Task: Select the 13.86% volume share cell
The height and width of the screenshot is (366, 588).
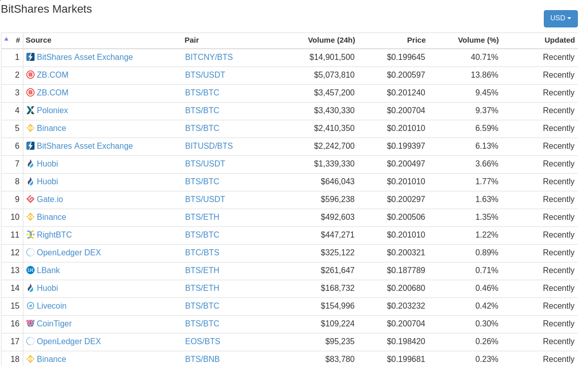Action: [484, 75]
